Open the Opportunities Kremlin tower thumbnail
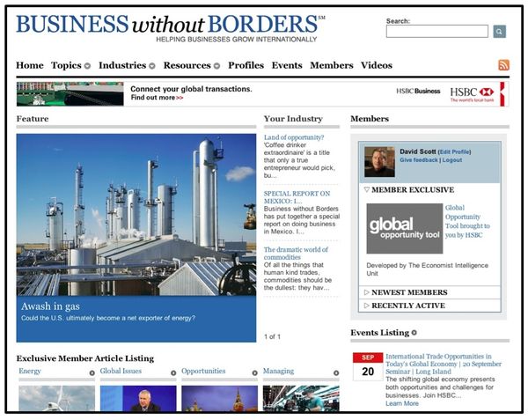Viewport: 528px width, 420px height. [219, 399]
